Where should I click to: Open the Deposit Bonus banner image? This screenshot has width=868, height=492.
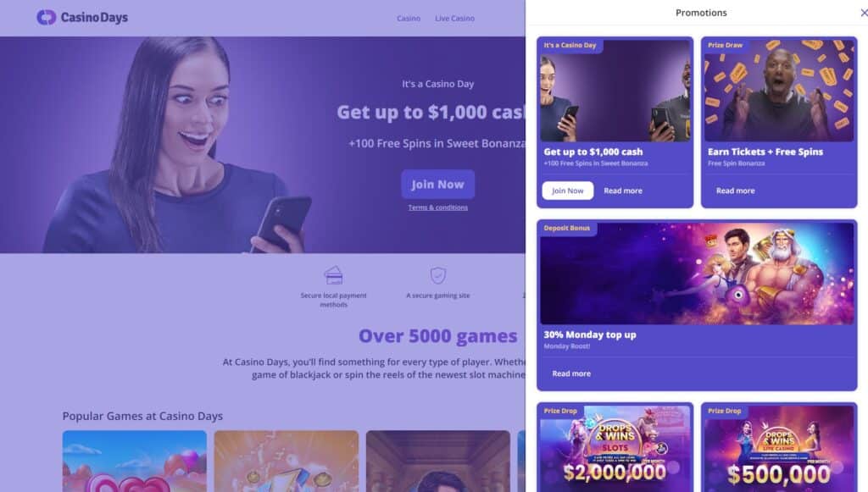[697, 273]
